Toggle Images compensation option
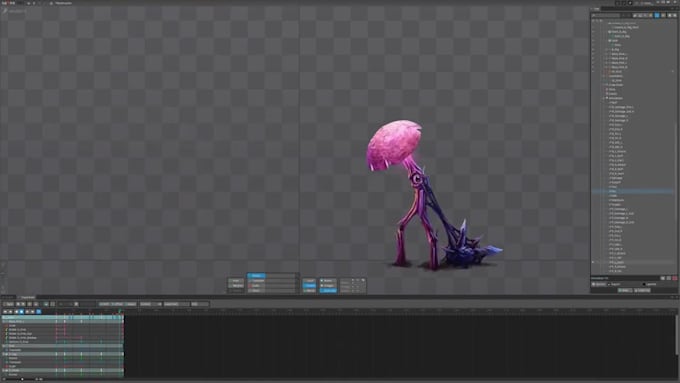The image size is (680, 383). click(x=328, y=286)
